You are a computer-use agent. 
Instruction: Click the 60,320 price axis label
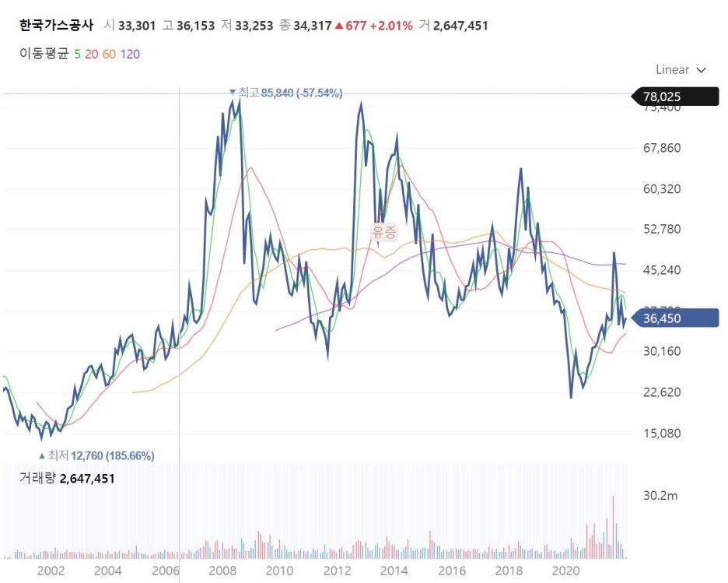(662, 189)
